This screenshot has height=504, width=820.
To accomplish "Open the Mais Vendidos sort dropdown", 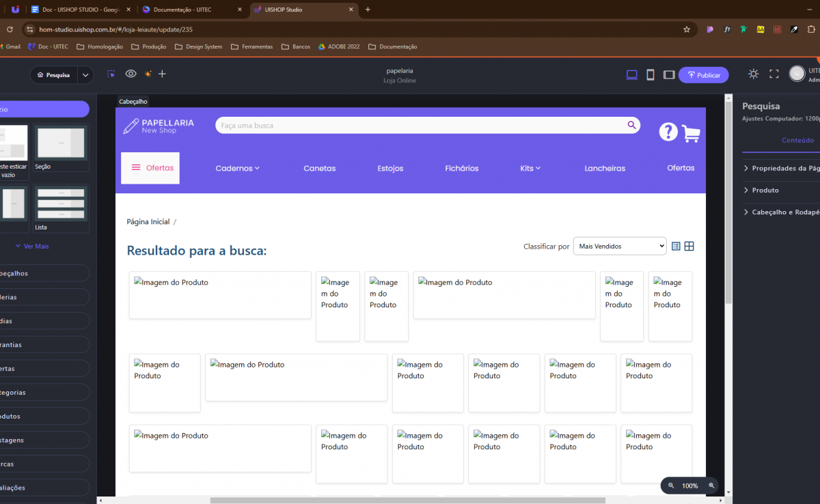I will pos(619,247).
